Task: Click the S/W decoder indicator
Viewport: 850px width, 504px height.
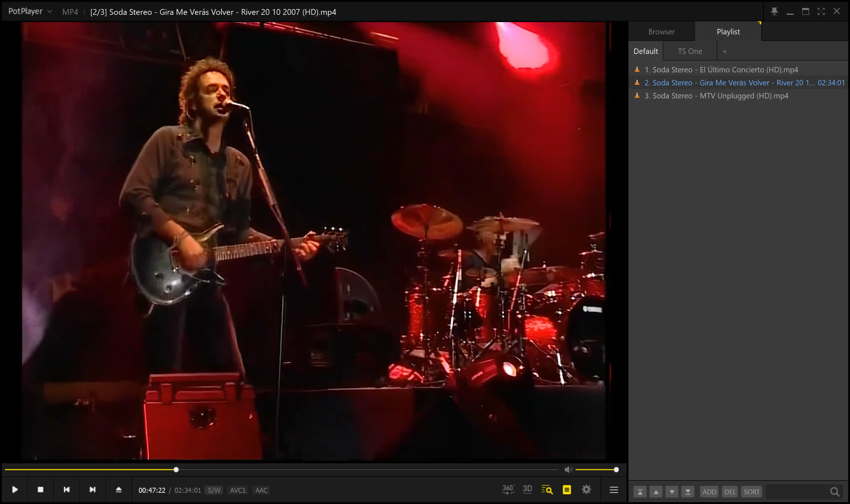Action: 214,490
